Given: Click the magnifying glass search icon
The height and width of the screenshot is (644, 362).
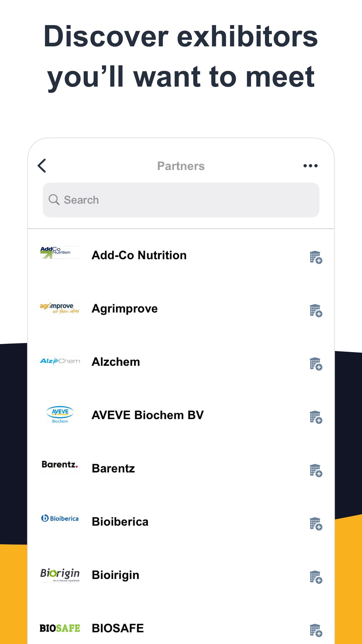Looking at the screenshot, I should coord(54,200).
